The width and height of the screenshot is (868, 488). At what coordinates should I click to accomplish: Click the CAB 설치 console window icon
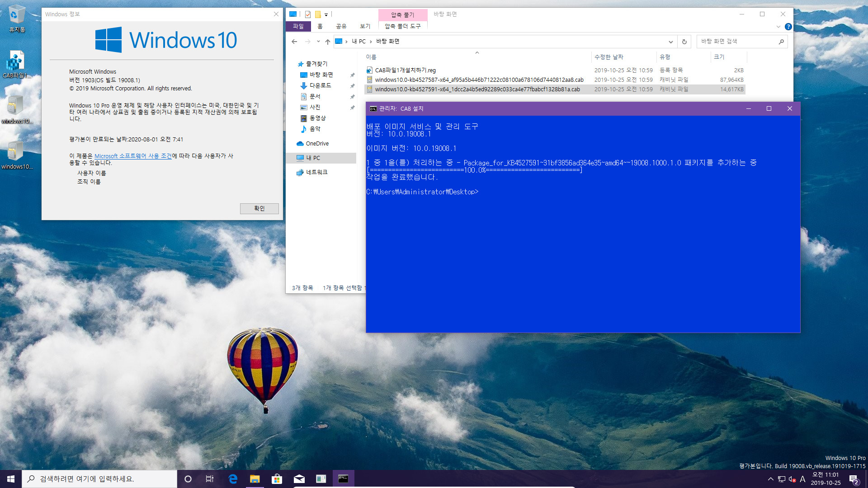(373, 109)
